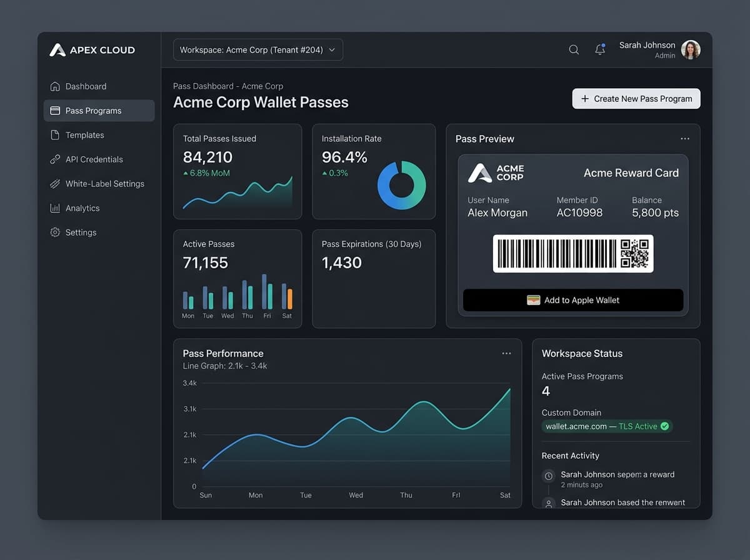Click the White-Label Settings icon
The width and height of the screenshot is (750, 560).
coord(55,184)
